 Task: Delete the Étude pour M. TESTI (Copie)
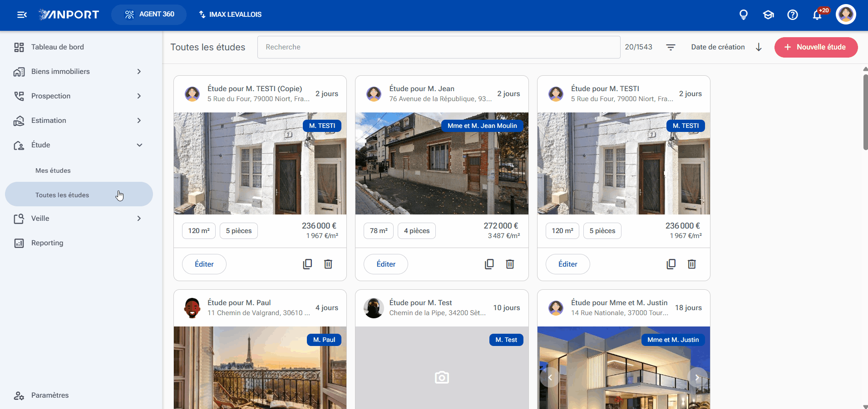tap(328, 264)
